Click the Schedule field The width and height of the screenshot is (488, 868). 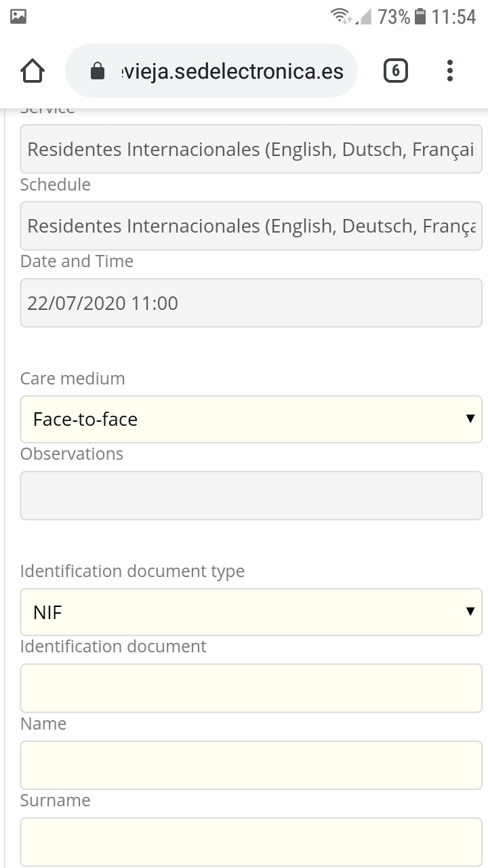pyautogui.click(x=251, y=226)
